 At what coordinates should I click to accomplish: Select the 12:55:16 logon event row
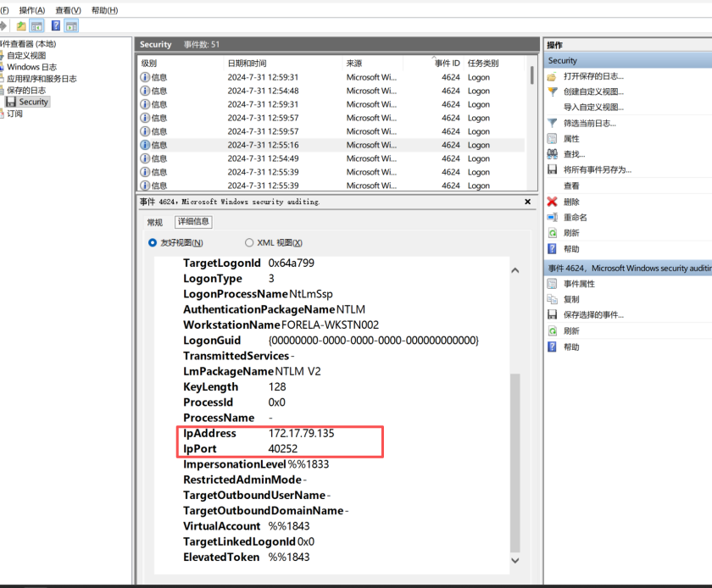point(263,145)
